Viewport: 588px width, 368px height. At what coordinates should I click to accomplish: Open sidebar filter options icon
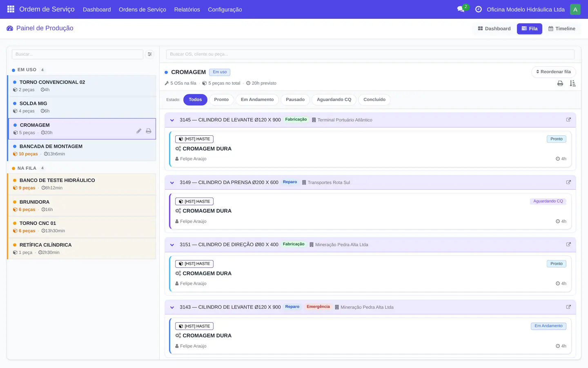[150, 54]
